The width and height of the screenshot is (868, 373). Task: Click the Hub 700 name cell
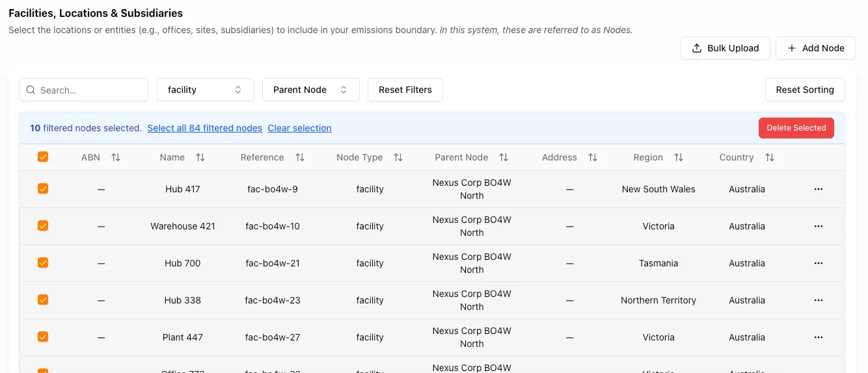pos(183,263)
